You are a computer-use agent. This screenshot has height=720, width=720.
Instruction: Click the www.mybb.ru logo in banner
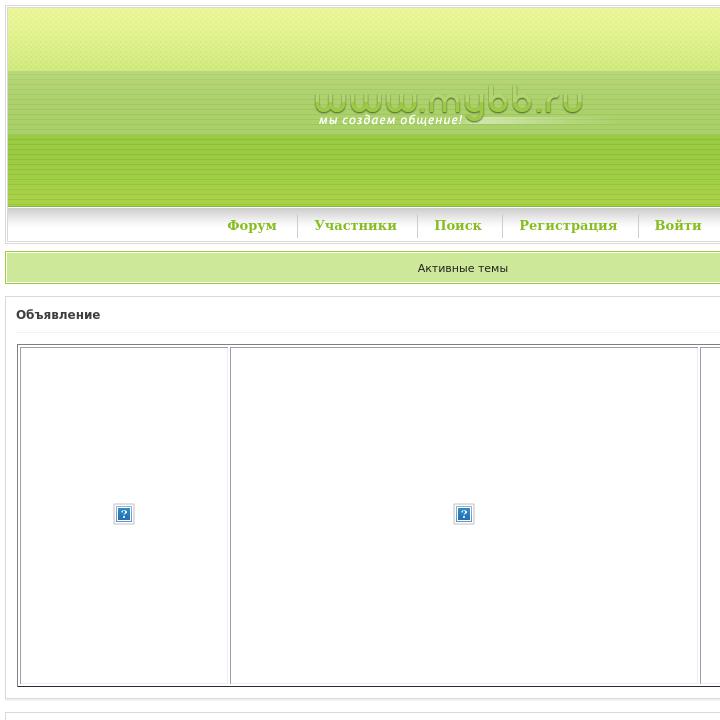(x=449, y=102)
